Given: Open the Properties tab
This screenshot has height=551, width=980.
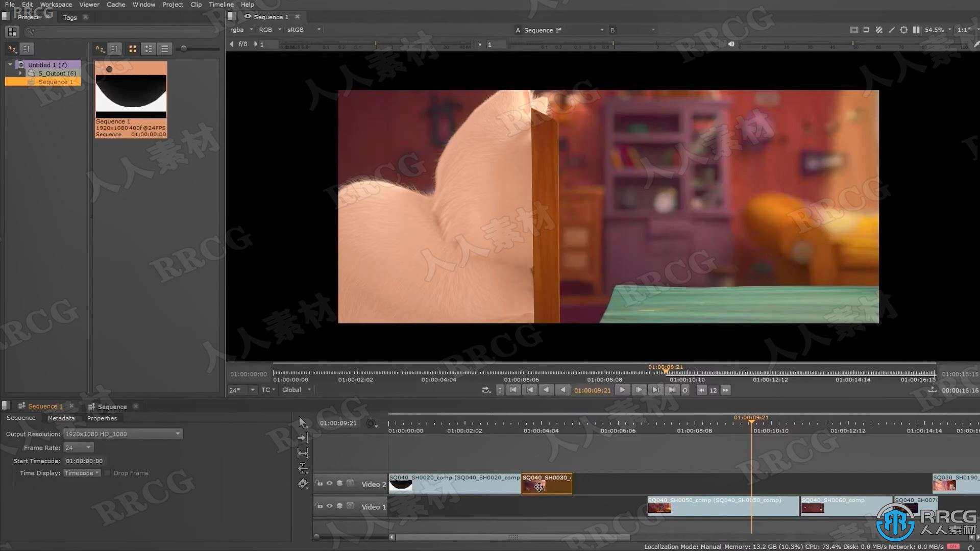Looking at the screenshot, I should (102, 418).
